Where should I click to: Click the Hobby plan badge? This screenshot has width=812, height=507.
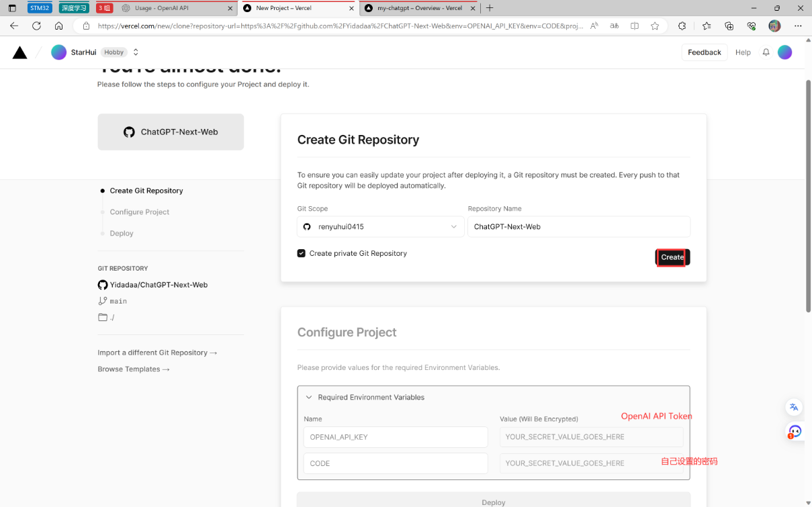tap(114, 52)
